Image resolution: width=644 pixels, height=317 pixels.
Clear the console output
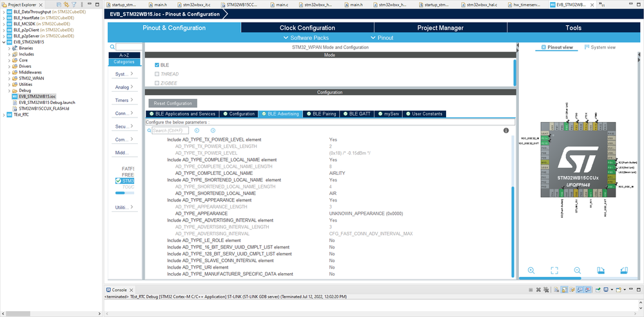click(556, 290)
